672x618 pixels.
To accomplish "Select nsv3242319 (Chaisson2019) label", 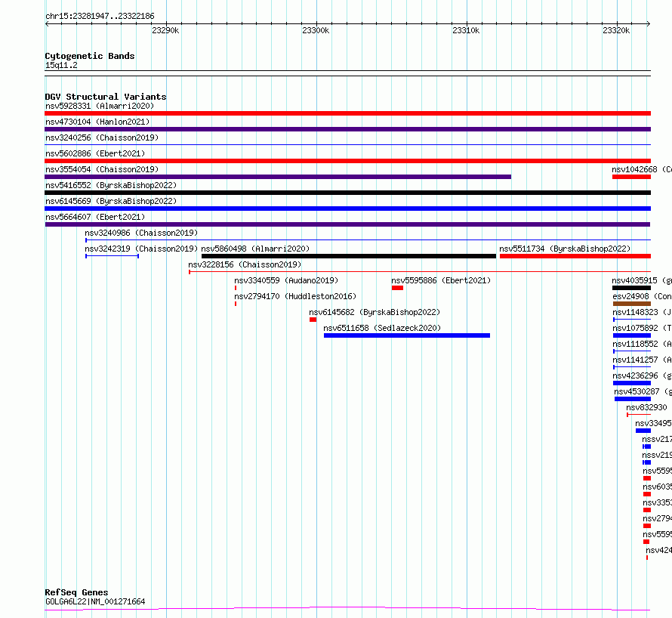I will pos(141,249).
